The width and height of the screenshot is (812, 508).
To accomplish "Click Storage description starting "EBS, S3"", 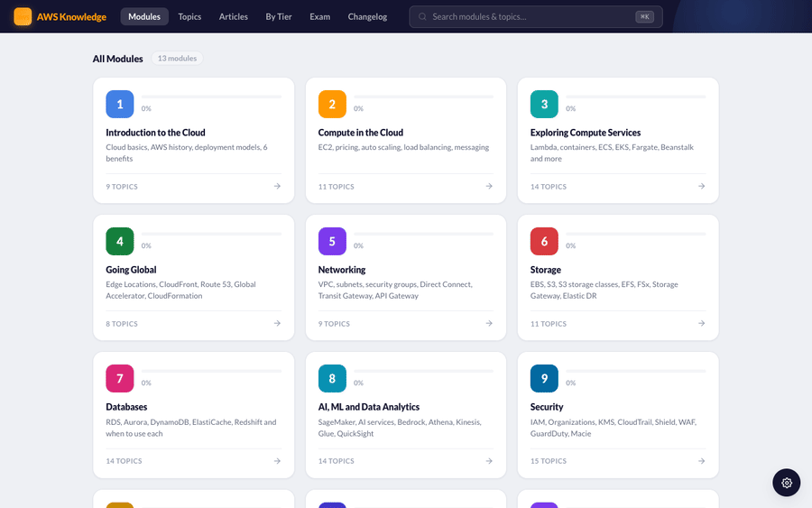I will tap(604, 290).
